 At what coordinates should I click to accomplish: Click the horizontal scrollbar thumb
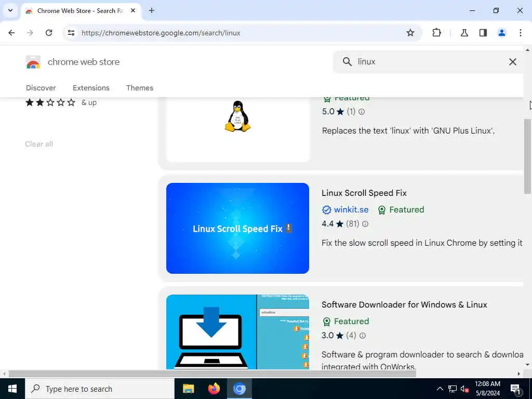[212, 374]
